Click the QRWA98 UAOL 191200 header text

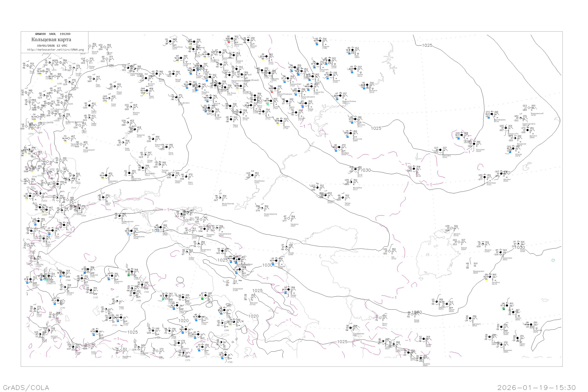tap(53, 34)
